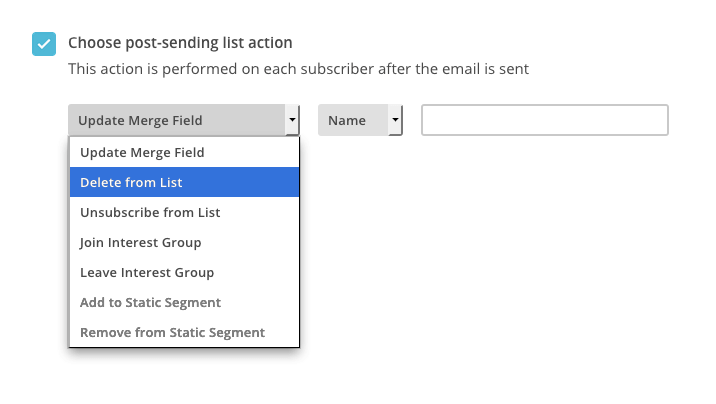This screenshot has height=404, width=716.
Task: Select Update Merge Field from the list
Action: pos(184,152)
